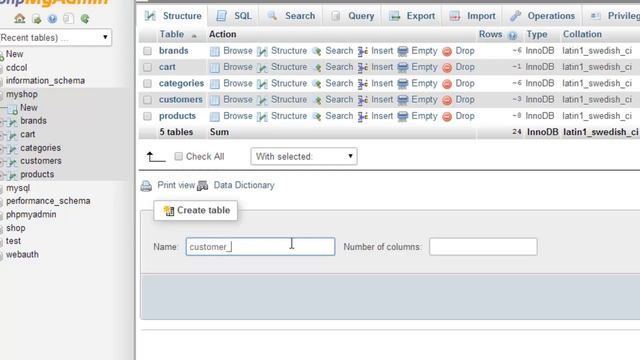Tick the checkbox for categories table
Image resolution: width=640 pixels, height=360 pixels.
[147, 83]
